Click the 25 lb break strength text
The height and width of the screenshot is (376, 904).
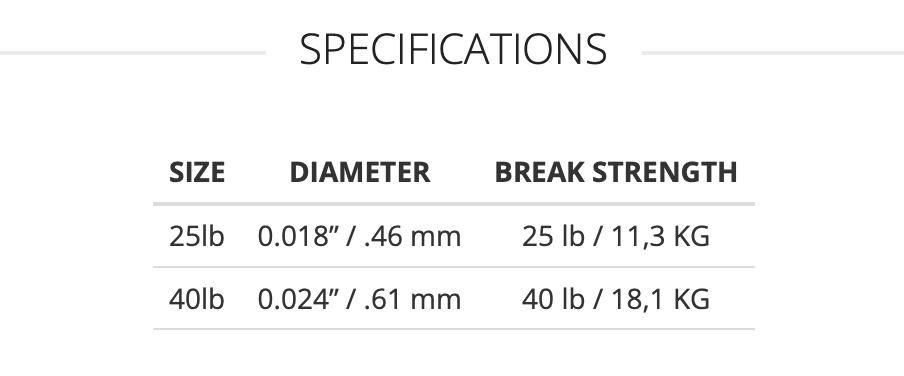tap(553, 236)
